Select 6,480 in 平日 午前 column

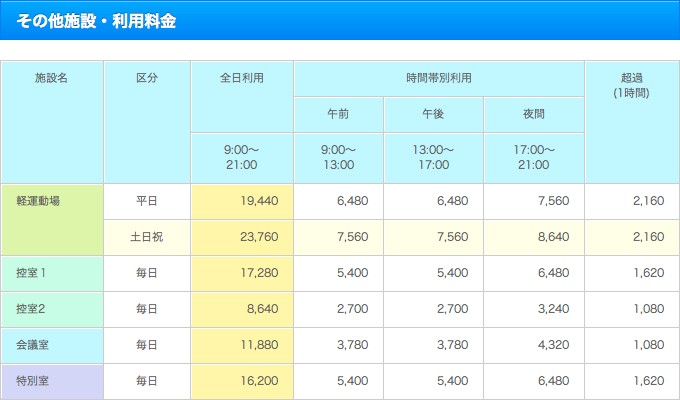pos(338,201)
